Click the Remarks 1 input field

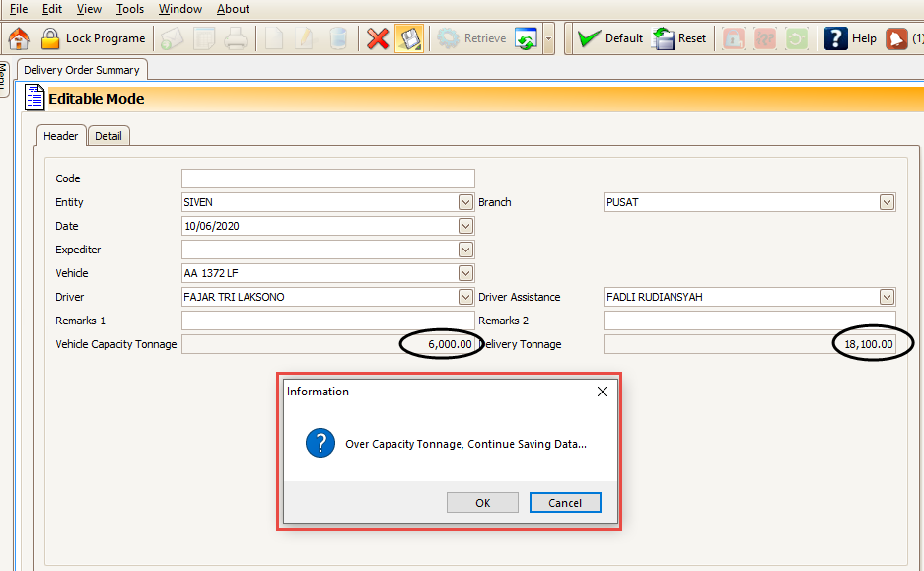coord(328,321)
